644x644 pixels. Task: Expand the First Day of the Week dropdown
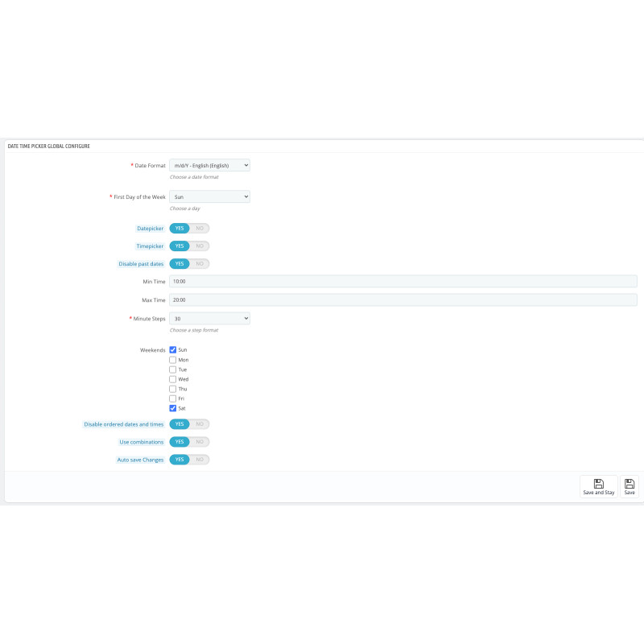tap(209, 196)
